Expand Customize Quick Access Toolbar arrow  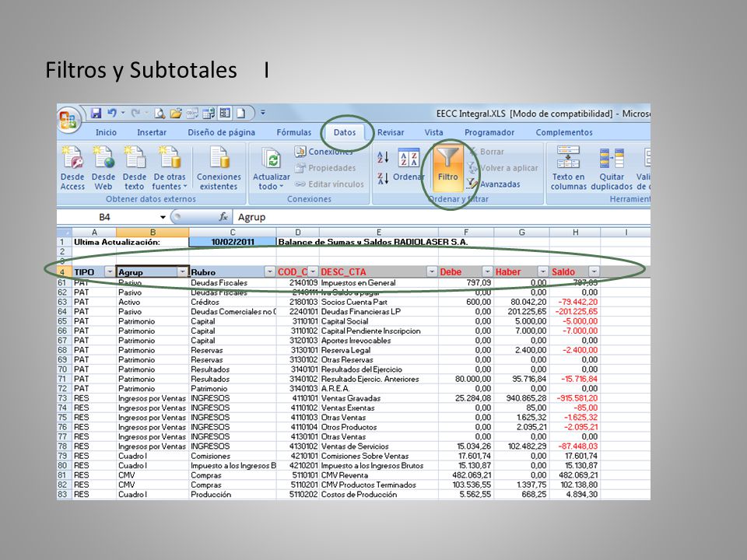tap(263, 114)
